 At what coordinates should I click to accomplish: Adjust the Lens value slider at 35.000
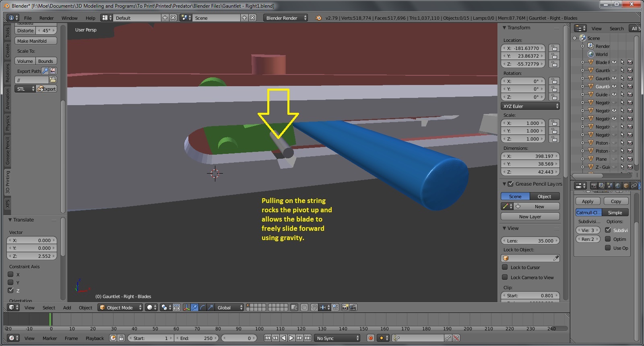click(x=530, y=241)
